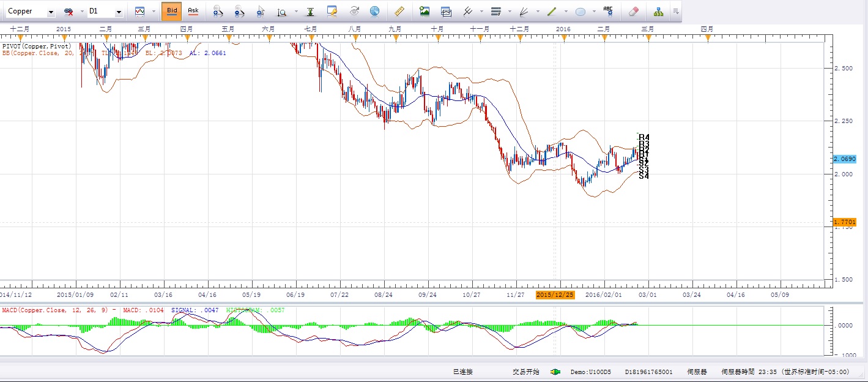Select the Fibonacci levels tool

[496, 11]
